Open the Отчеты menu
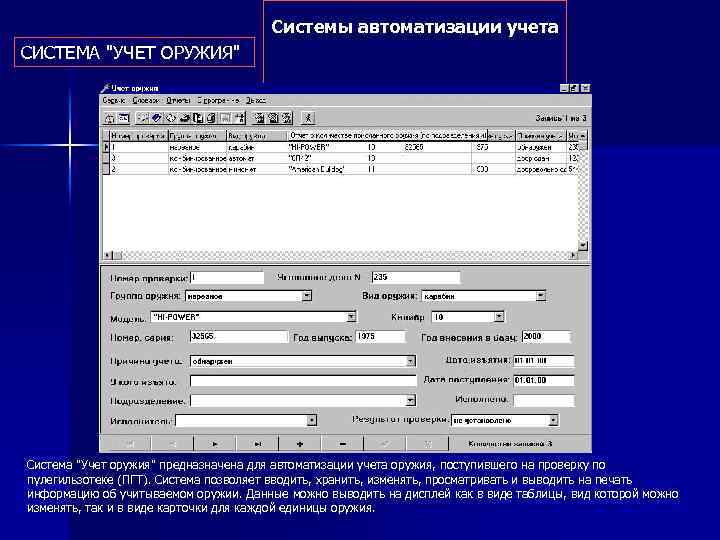This screenshot has height=540, width=720. (178, 101)
